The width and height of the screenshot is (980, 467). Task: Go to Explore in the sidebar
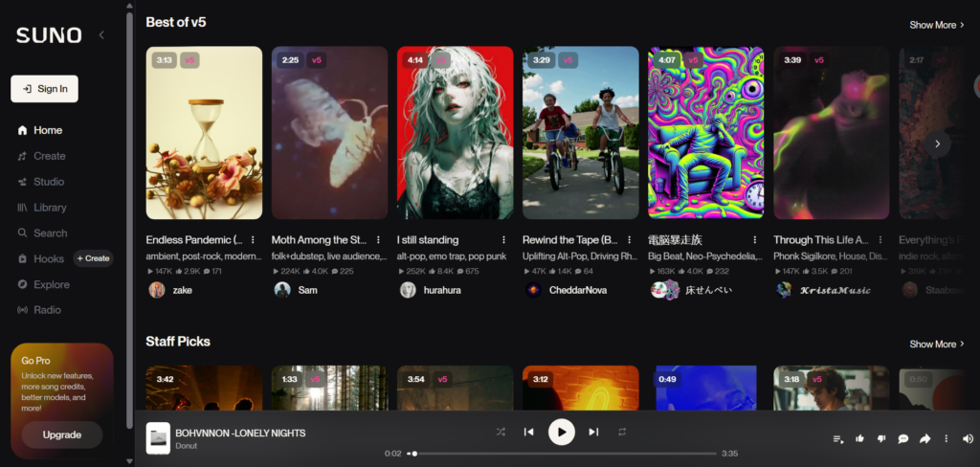52,284
